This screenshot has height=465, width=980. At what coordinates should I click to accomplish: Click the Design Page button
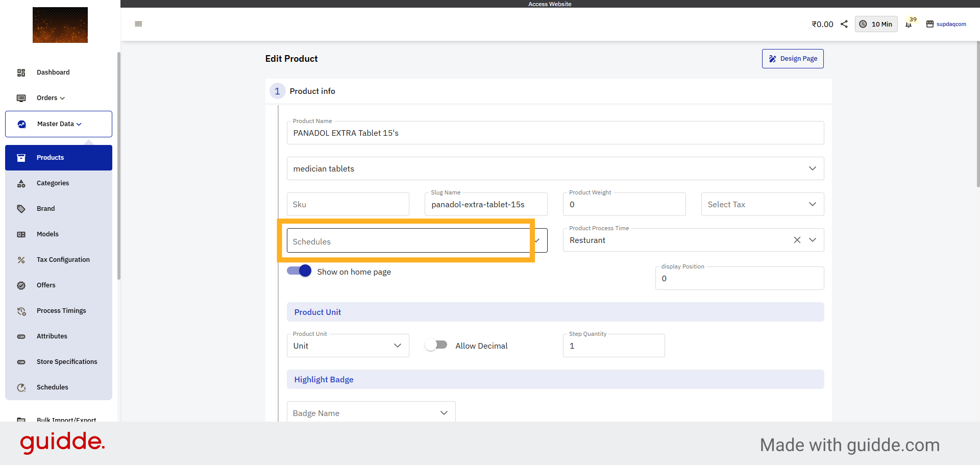click(793, 58)
